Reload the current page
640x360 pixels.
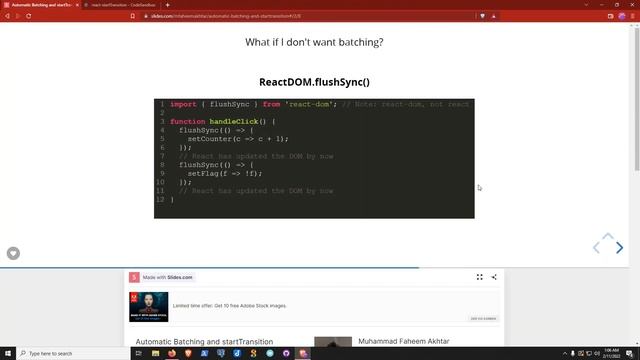click(x=29, y=16)
